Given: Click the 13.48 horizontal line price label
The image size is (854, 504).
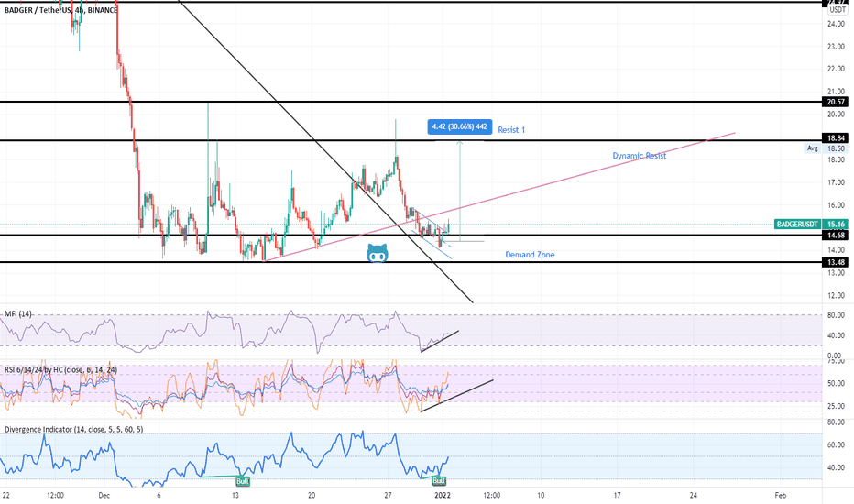Looking at the screenshot, I should click(x=836, y=263).
